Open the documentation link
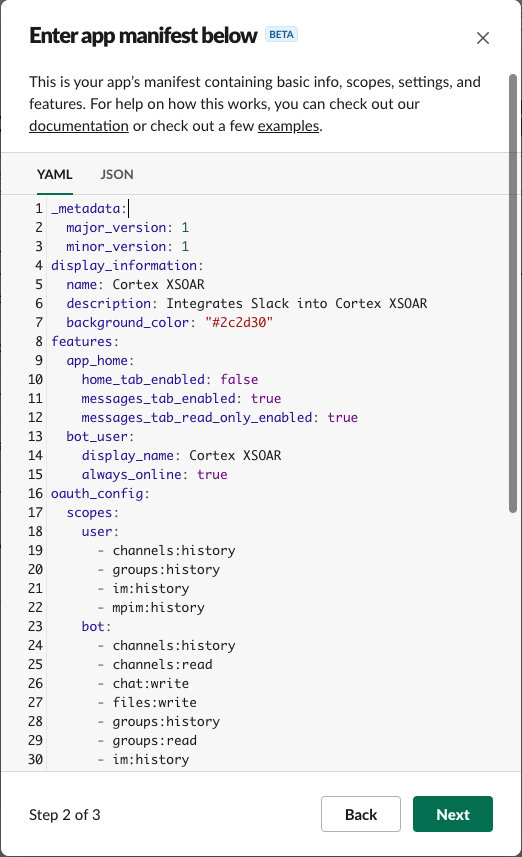 [x=79, y=126]
